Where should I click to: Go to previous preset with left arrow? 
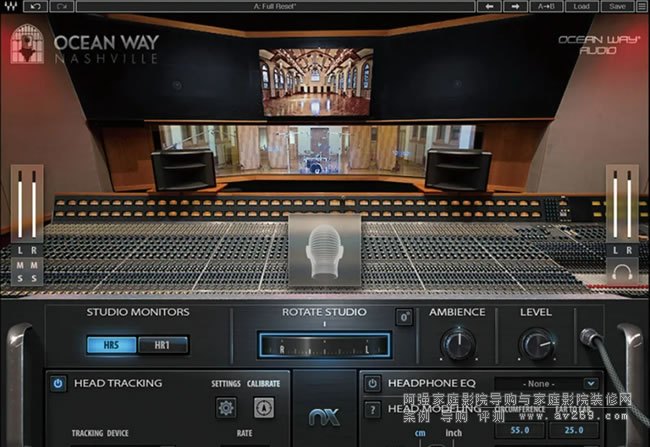pos(490,6)
